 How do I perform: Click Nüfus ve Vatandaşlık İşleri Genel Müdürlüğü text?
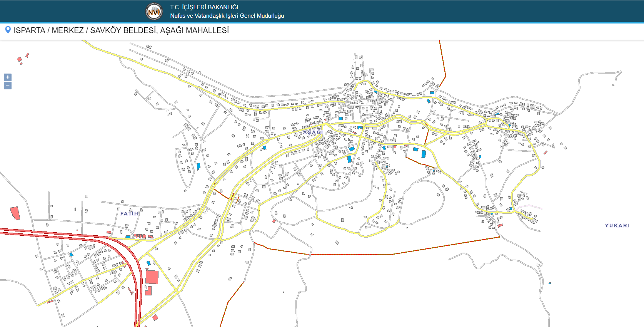227,16
